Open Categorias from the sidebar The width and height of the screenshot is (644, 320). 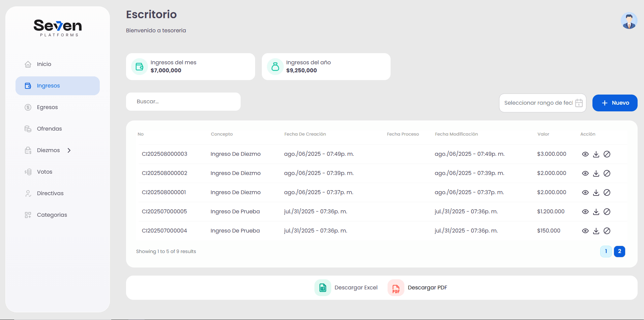pos(58,215)
